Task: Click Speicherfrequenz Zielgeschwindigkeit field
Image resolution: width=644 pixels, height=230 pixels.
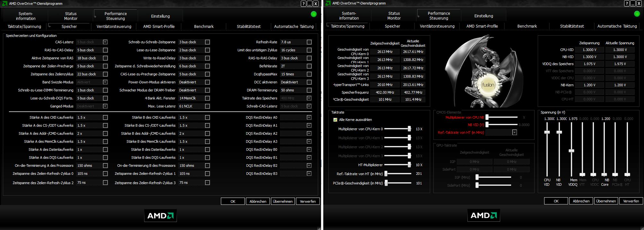Action: 385,92
